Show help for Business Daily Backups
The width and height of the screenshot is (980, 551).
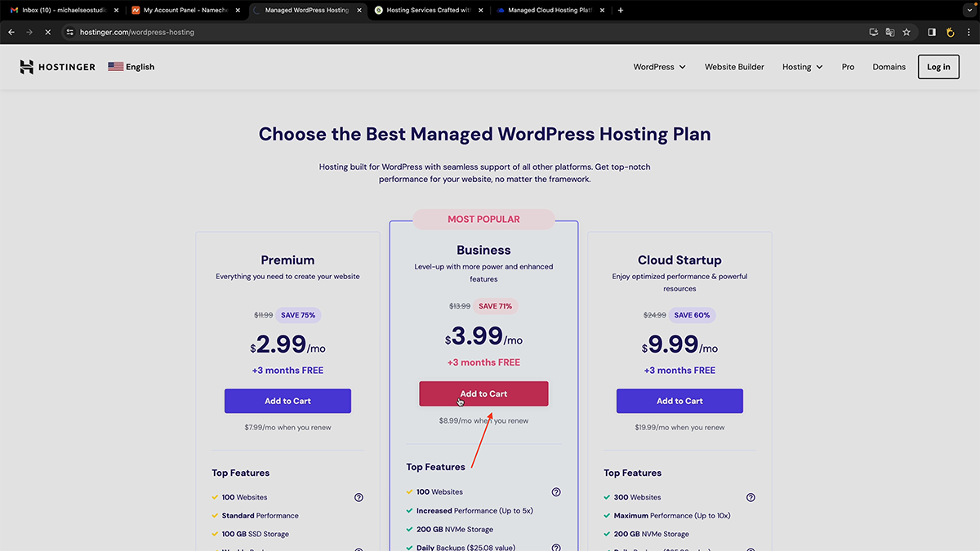[x=556, y=548]
